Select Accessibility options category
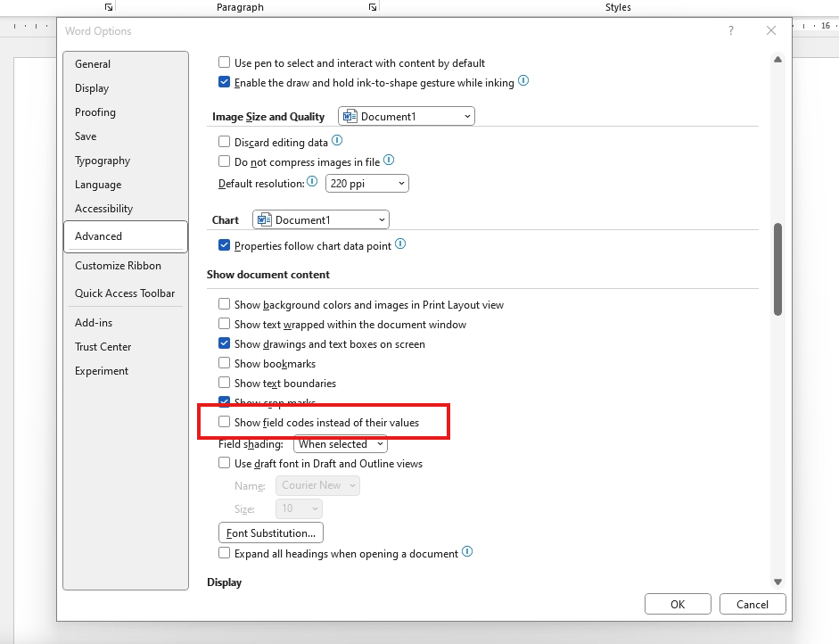The image size is (839, 644). pos(126,209)
